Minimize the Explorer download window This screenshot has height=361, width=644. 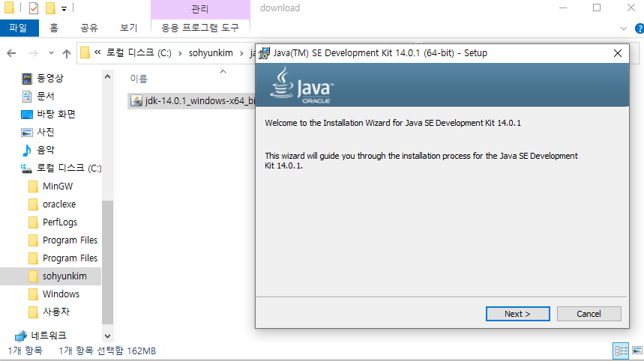[x=563, y=7]
